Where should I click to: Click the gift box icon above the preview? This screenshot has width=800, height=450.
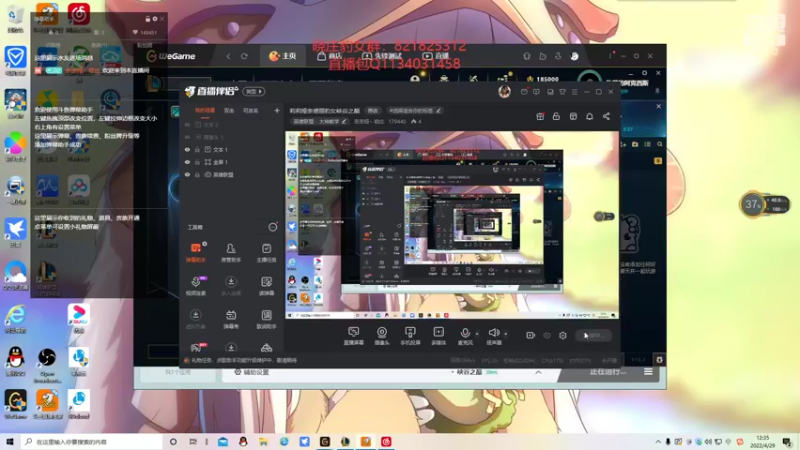[x=540, y=116]
